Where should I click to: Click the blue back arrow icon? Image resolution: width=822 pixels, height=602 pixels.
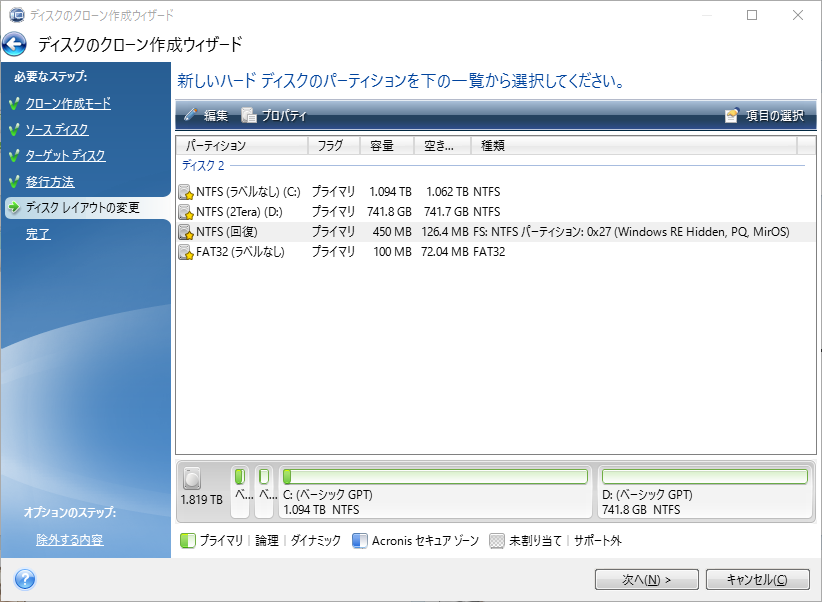point(15,45)
